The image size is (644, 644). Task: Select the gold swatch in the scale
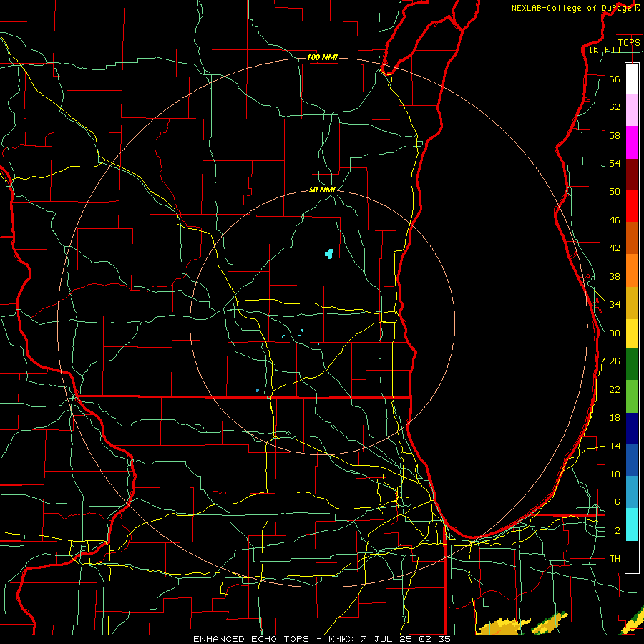[632, 303]
